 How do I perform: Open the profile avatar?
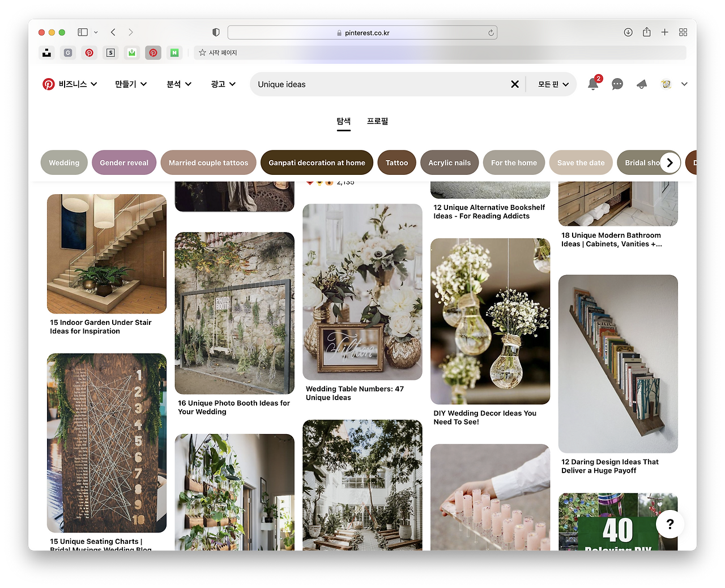click(x=666, y=84)
